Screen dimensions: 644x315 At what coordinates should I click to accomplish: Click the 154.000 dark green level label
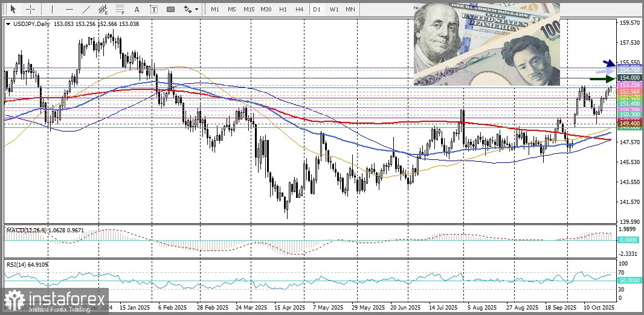coord(630,77)
